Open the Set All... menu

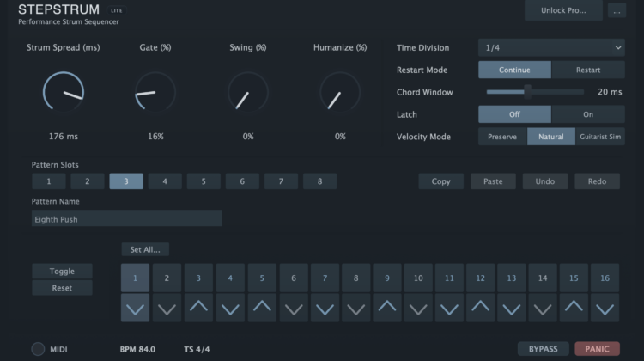click(145, 249)
